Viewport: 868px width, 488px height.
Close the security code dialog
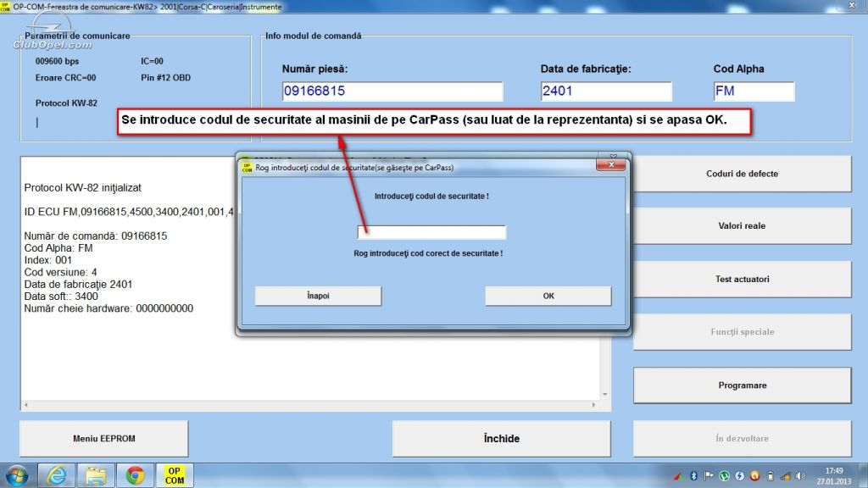[611, 164]
